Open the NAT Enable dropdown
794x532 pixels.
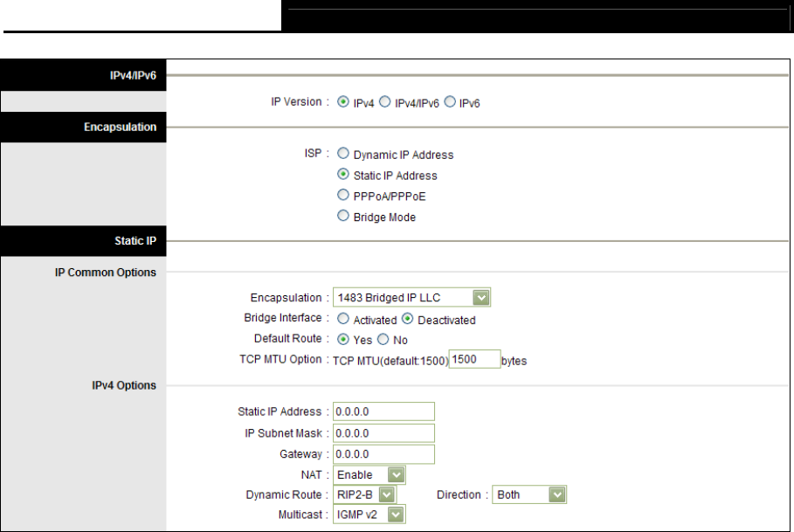coord(369,475)
